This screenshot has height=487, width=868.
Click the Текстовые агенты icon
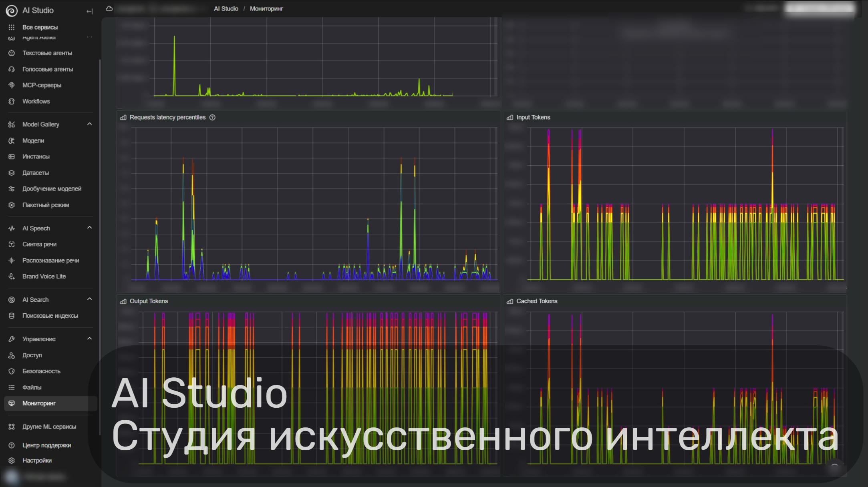(12, 53)
